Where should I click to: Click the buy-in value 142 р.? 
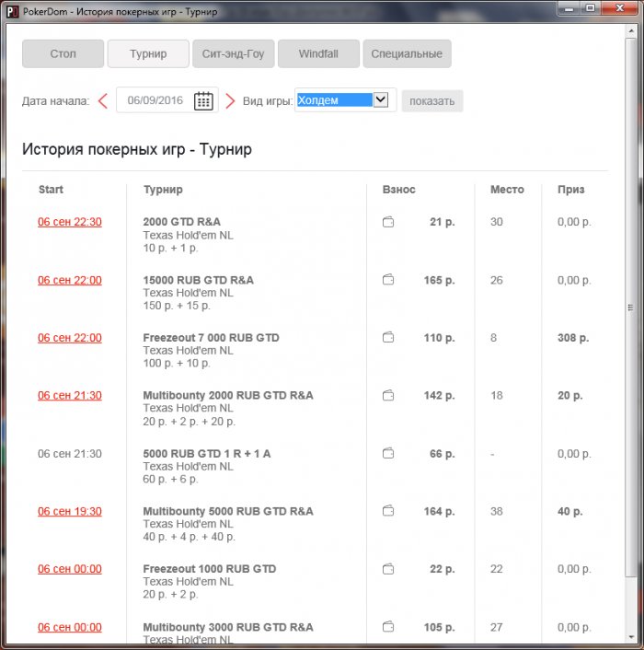(439, 396)
